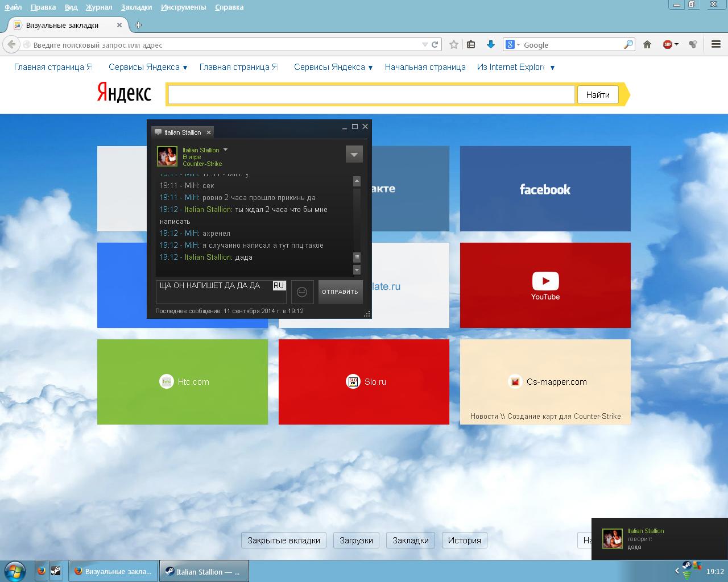Click Закрытые вкладки button
Image resolution: width=728 pixels, height=582 pixels.
tap(283, 541)
